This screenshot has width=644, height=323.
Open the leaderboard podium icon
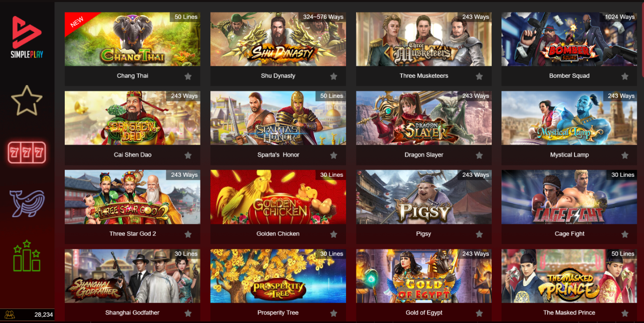27,256
